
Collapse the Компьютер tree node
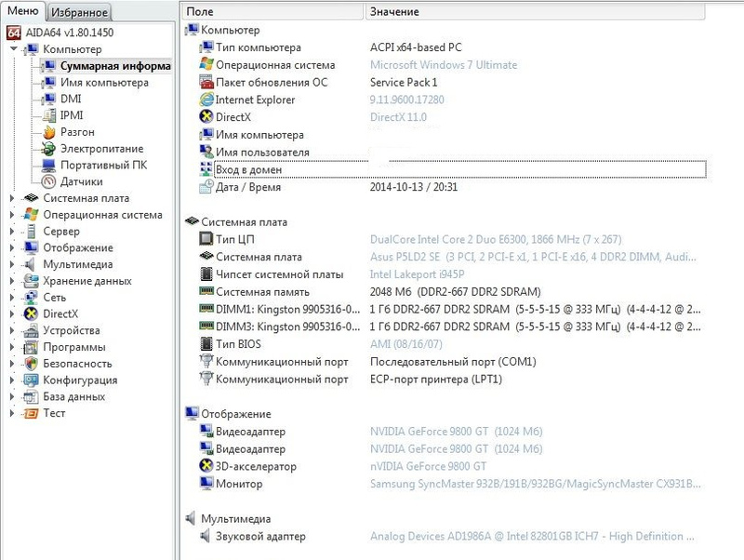13,49
